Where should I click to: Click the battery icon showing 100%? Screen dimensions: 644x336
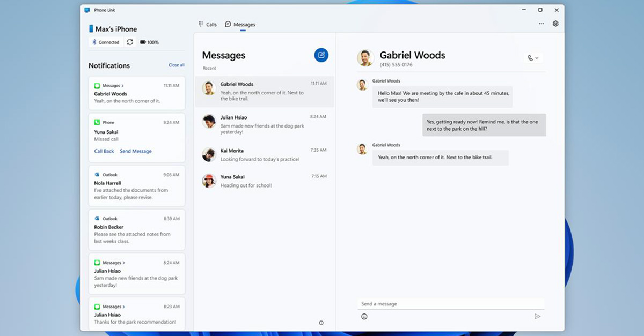pyautogui.click(x=143, y=42)
